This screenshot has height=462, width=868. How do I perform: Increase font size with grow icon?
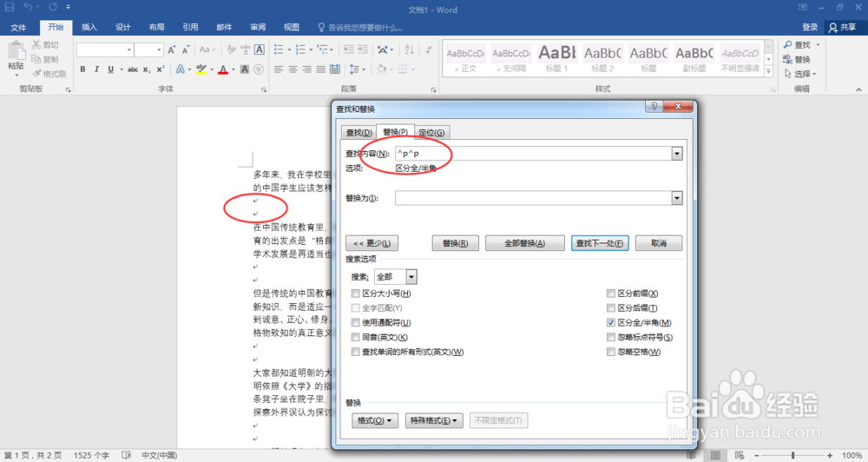point(172,49)
